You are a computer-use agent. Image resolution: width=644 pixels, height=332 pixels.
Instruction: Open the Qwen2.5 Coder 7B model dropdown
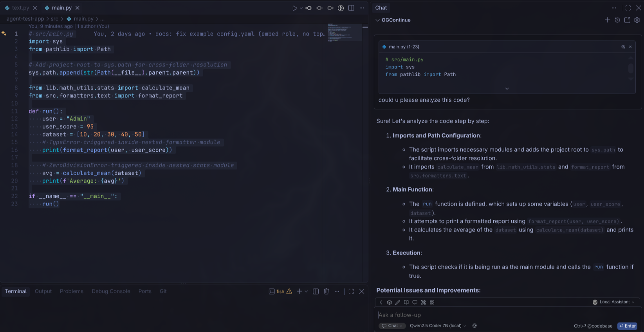click(x=438, y=326)
